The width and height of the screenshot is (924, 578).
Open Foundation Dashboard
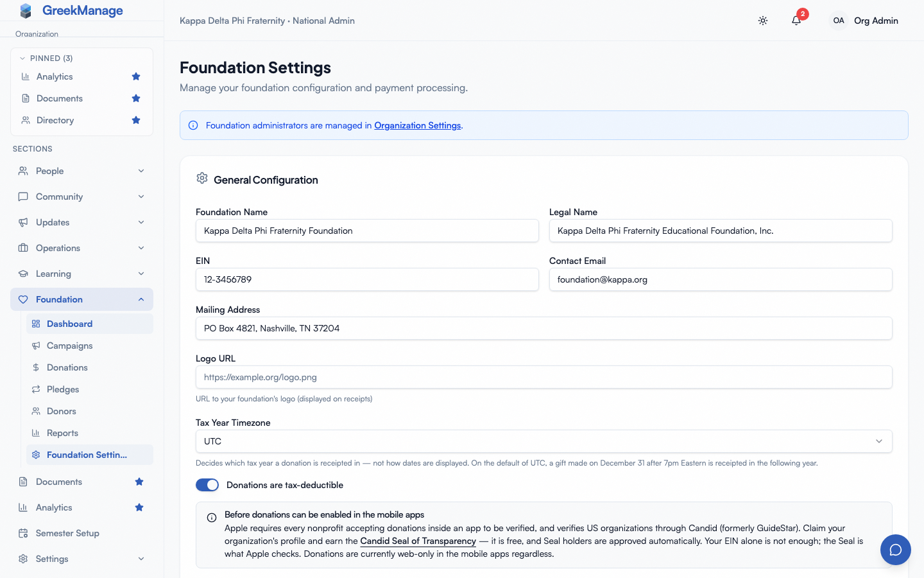(90, 324)
